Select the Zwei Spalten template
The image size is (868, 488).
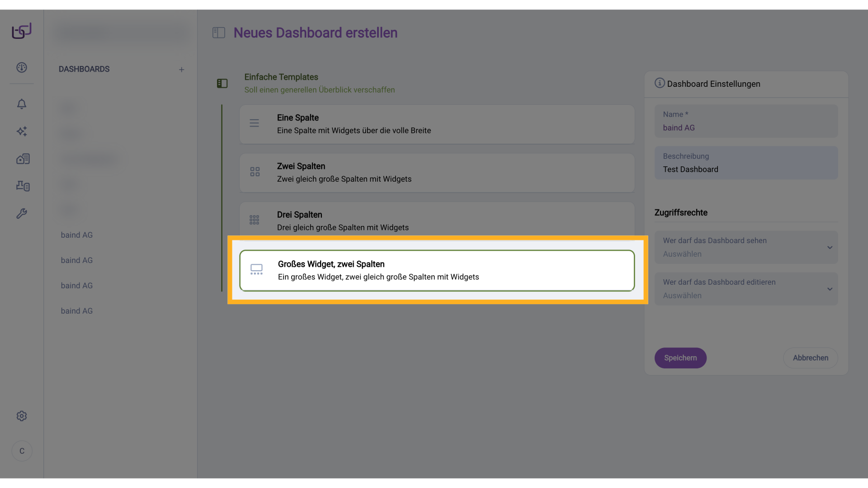437,173
